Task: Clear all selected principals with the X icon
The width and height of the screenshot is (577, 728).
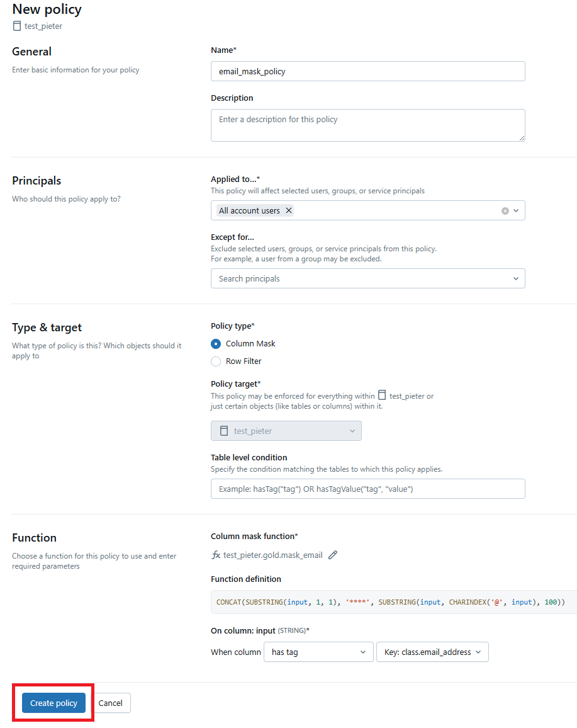Action: (505, 211)
